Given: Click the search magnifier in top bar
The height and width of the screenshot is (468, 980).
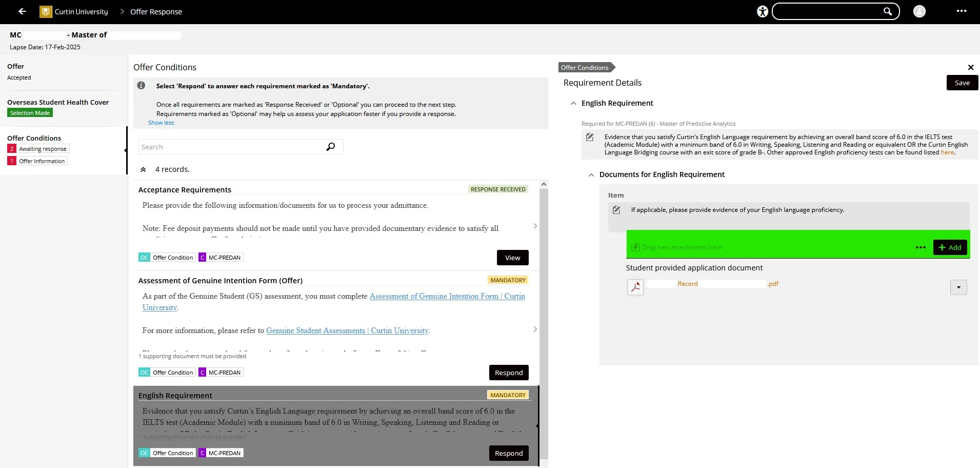Looking at the screenshot, I should [x=887, y=11].
